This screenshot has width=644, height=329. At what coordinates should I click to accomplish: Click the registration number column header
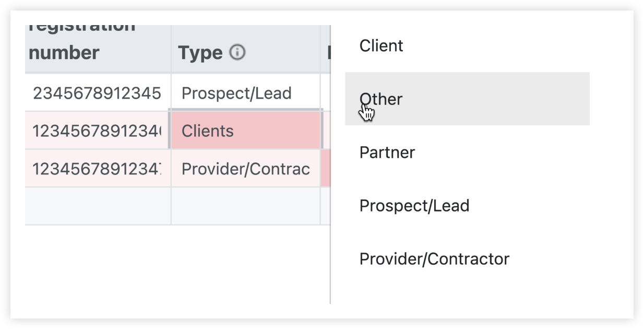pos(98,49)
